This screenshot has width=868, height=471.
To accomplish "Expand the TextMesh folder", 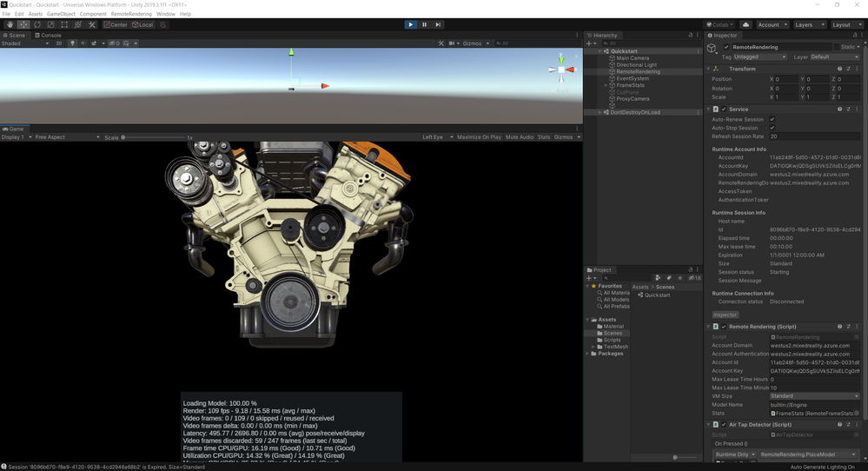I will (x=593, y=347).
